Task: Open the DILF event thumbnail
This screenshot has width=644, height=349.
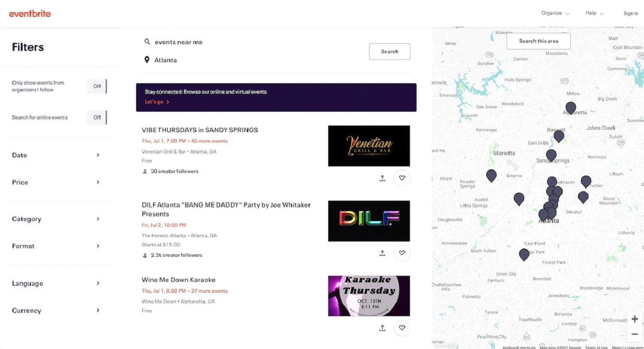Action: pos(369,221)
